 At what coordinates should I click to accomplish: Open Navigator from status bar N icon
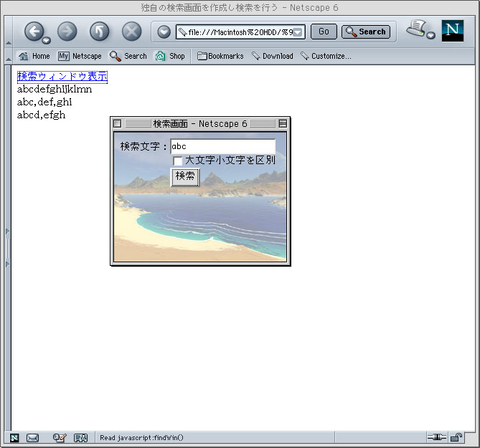(14, 438)
